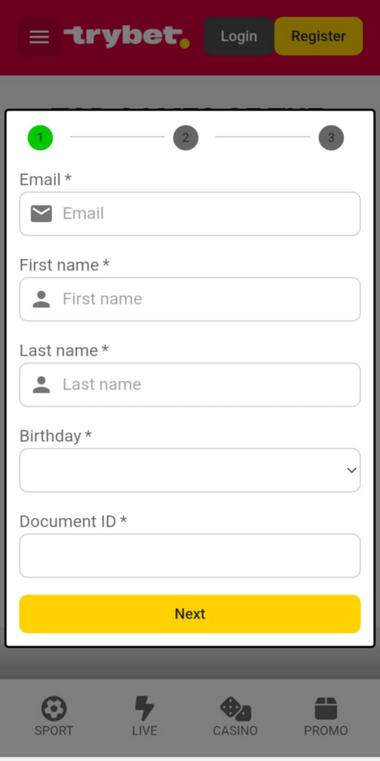Open the hamburger menu icon
This screenshot has height=761, width=380.
coord(39,37)
